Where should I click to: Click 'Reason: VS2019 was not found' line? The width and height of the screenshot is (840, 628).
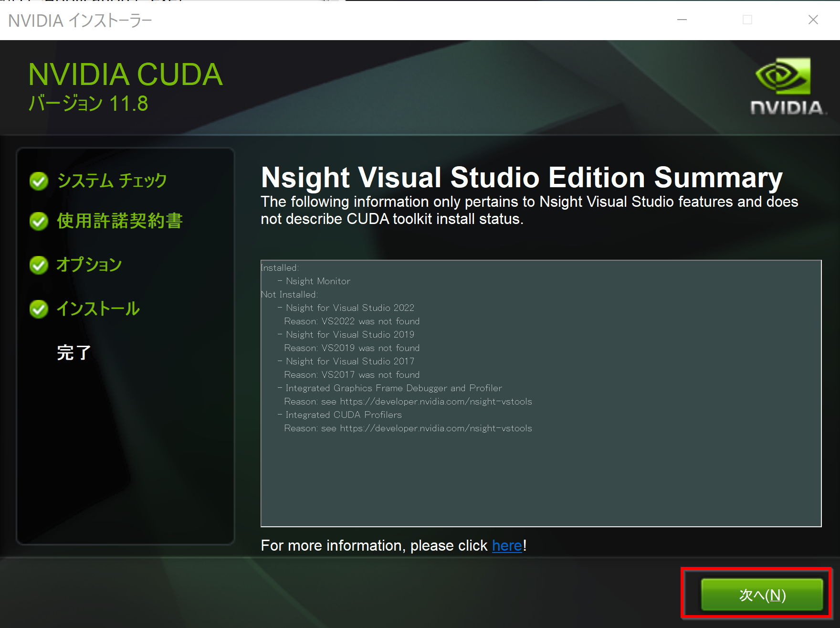352,348
